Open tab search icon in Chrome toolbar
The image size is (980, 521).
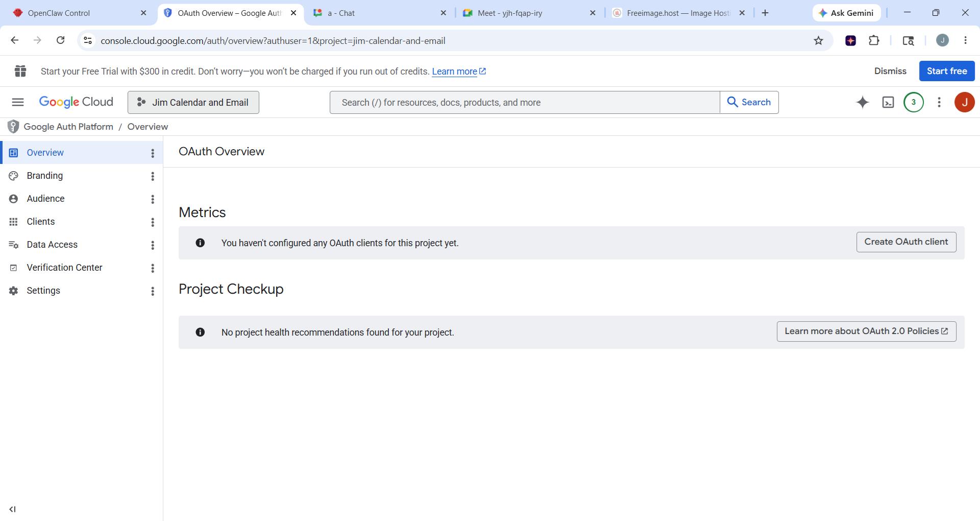coord(908,40)
